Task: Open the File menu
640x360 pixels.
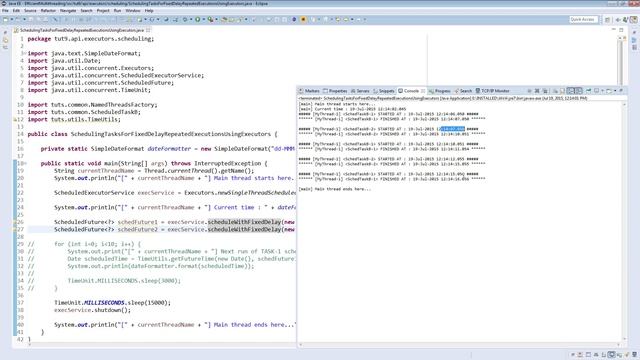Action: point(5,11)
